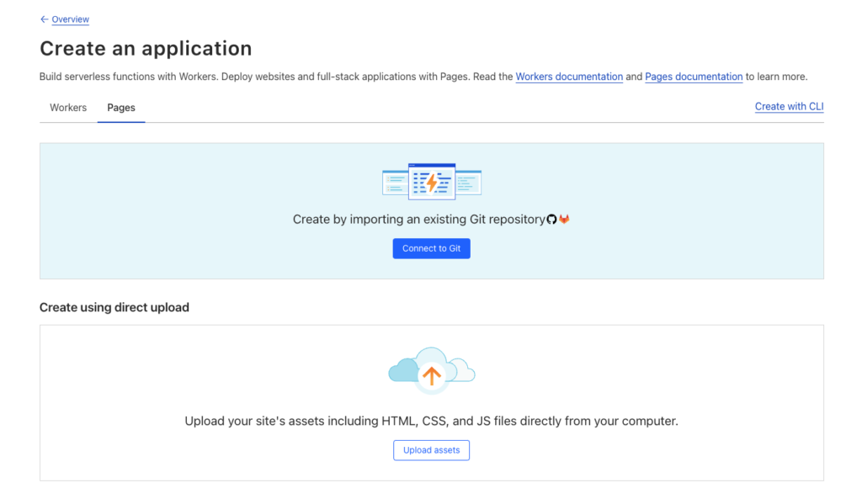Open the Overview breadcrumb link

(70, 19)
